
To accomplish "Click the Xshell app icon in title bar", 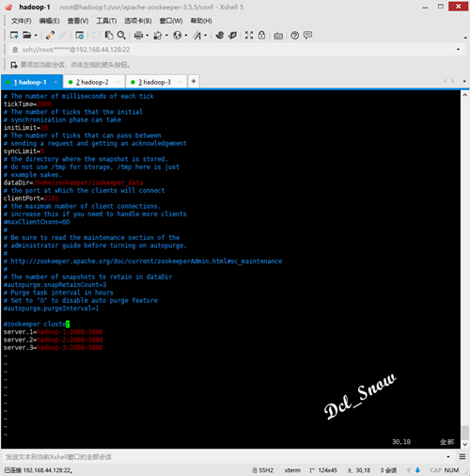I will [8, 7].
